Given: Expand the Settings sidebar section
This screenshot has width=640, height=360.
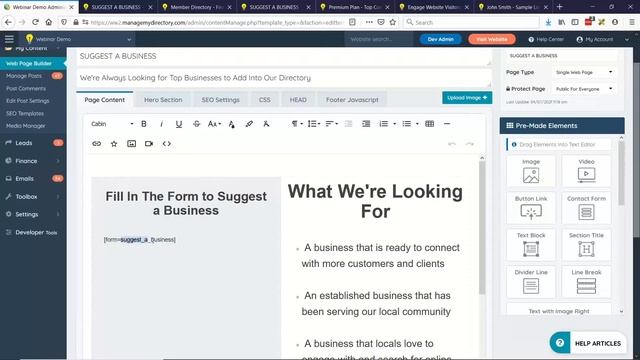Looking at the screenshot, I should (x=33, y=214).
